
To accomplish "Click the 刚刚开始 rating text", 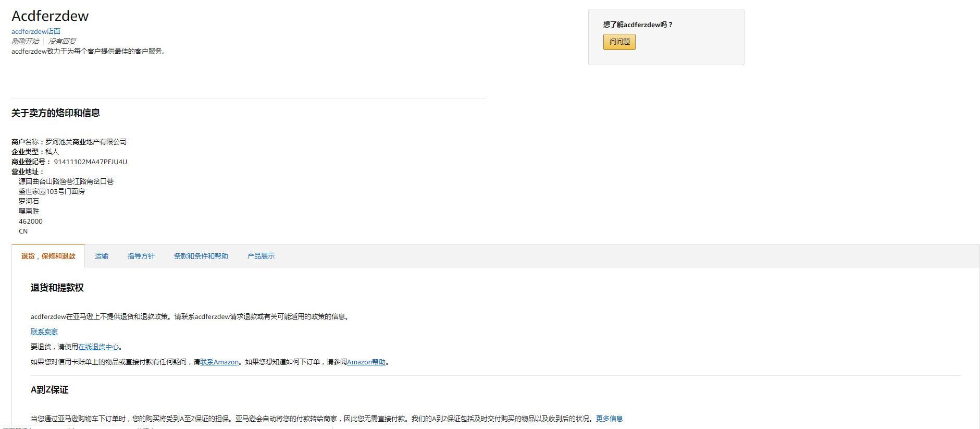I will (x=25, y=41).
